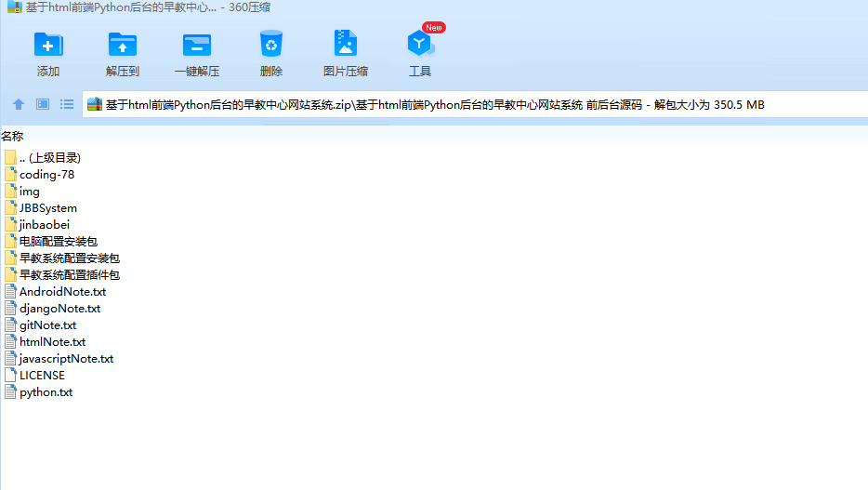Sort by the 名称 column header
The image size is (868, 490).
click(12, 136)
